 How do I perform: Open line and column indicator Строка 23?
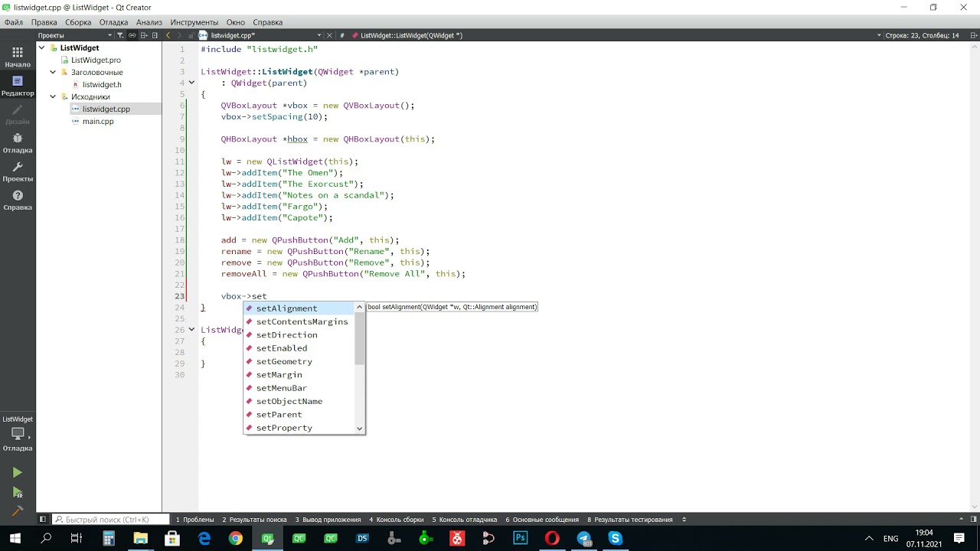pos(922,35)
